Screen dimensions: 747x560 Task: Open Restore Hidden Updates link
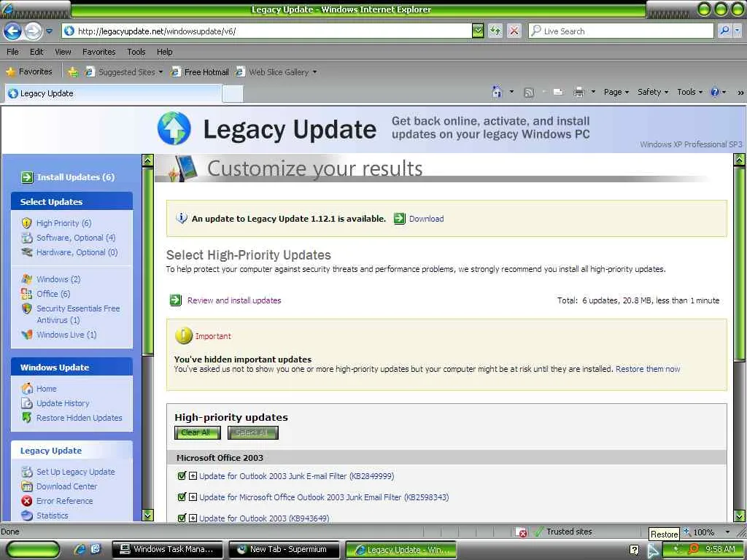click(x=79, y=418)
